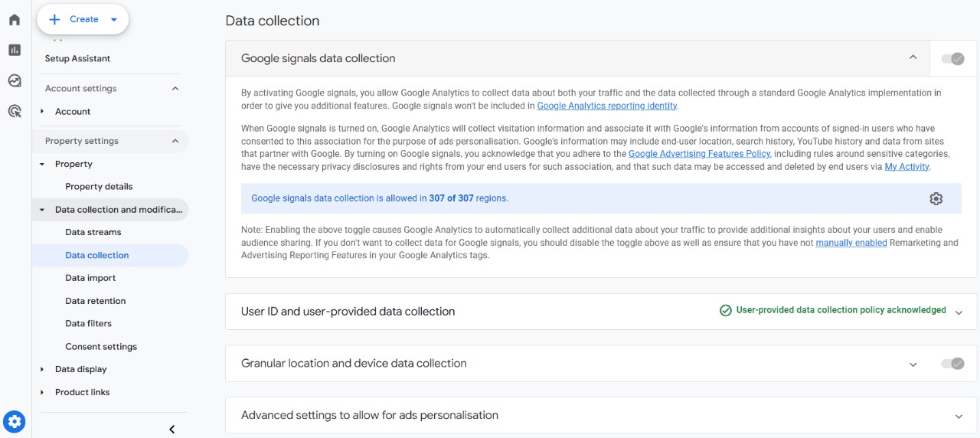Open the Reports bar chart icon
This screenshot has width=980, height=438.
15,50
